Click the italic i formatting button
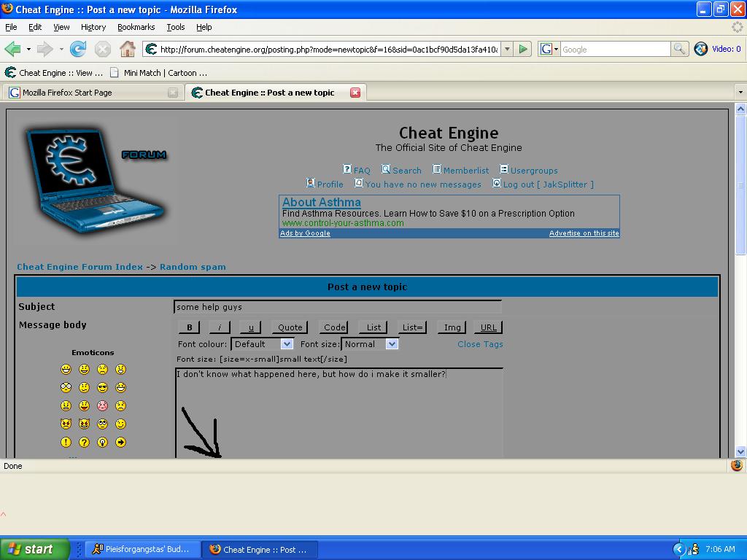 coord(219,327)
